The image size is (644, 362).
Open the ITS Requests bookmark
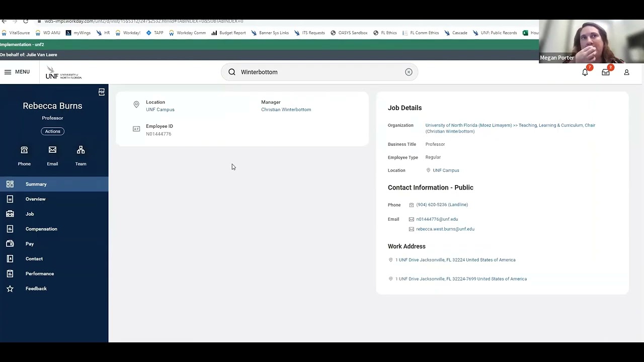tap(309, 33)
